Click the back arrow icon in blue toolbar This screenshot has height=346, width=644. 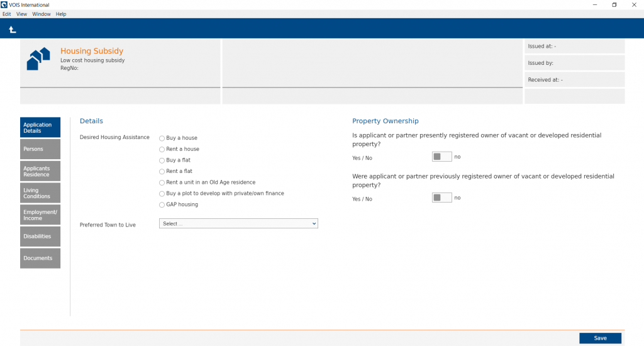13,29
